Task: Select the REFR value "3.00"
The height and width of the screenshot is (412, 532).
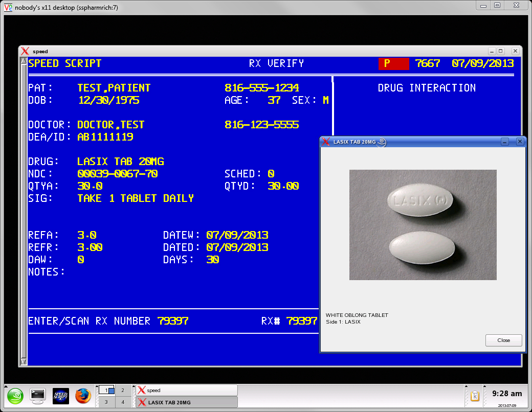Action: [x=90, y=247]
